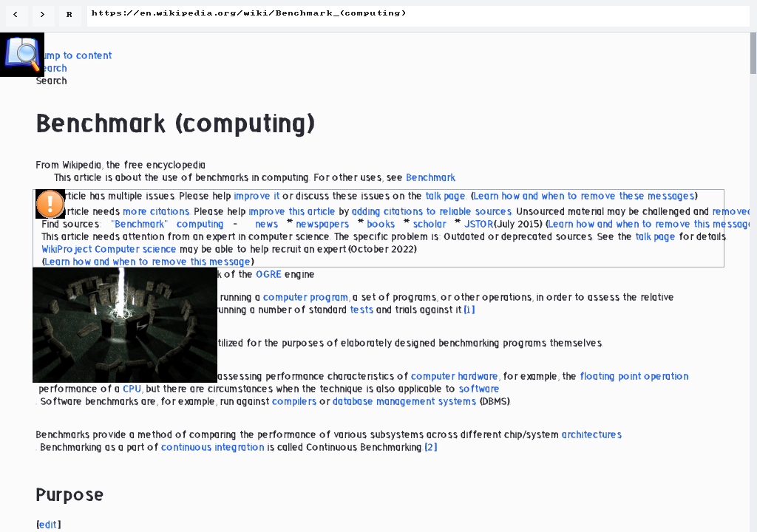Click the 'Benchmark (computing)' page heading
757x532 pixels.
175,123
